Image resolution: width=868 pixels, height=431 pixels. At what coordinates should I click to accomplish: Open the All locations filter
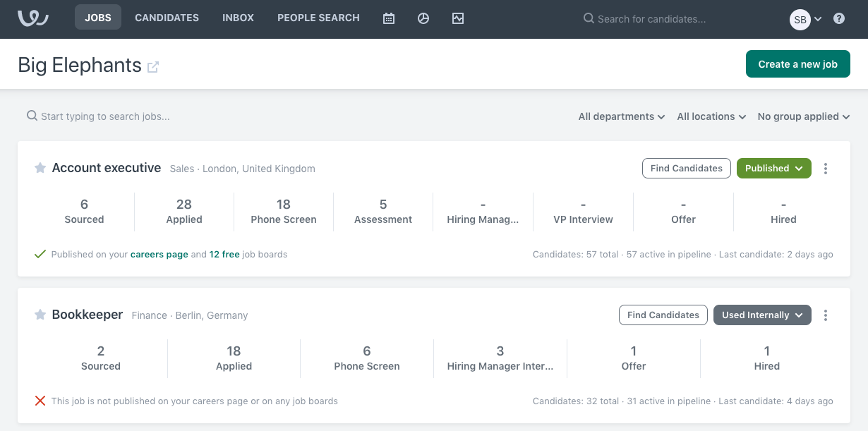point(710,116)
